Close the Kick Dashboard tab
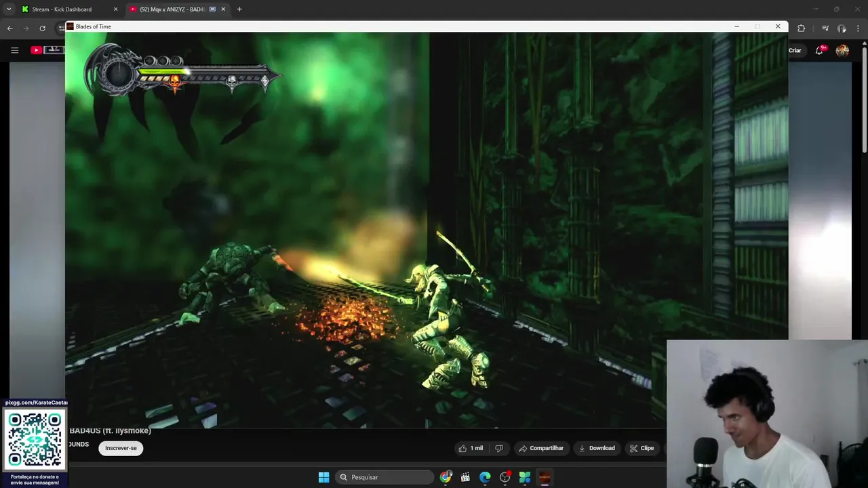This screenshot has height=488, width=868. pyautogui.click(x=115, y=9)
